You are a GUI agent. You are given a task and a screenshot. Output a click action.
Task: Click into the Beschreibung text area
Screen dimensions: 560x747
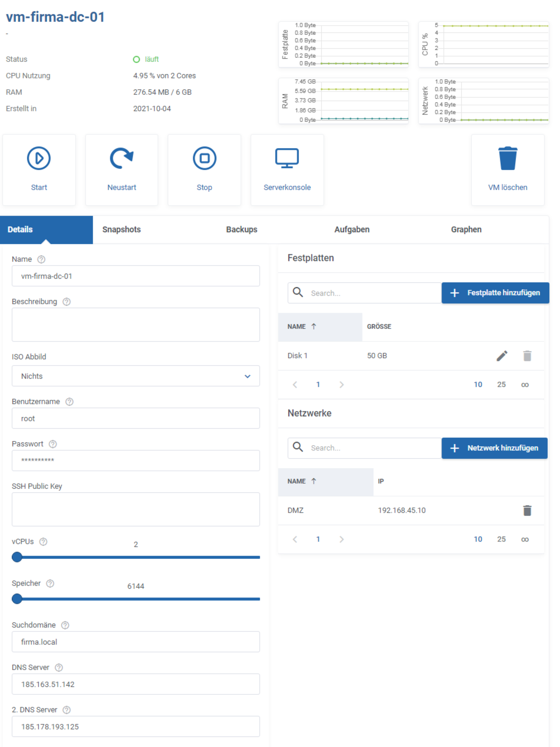tap(136, 325)
